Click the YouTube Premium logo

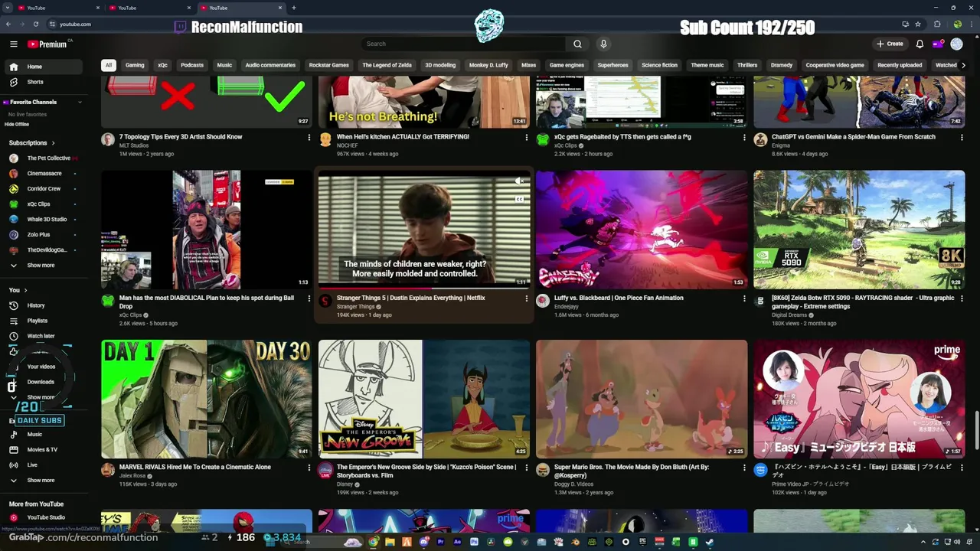[x=47, y=44]
